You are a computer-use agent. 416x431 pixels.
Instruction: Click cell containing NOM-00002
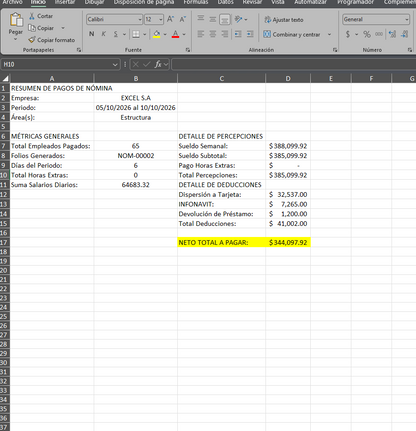(136, 156)
